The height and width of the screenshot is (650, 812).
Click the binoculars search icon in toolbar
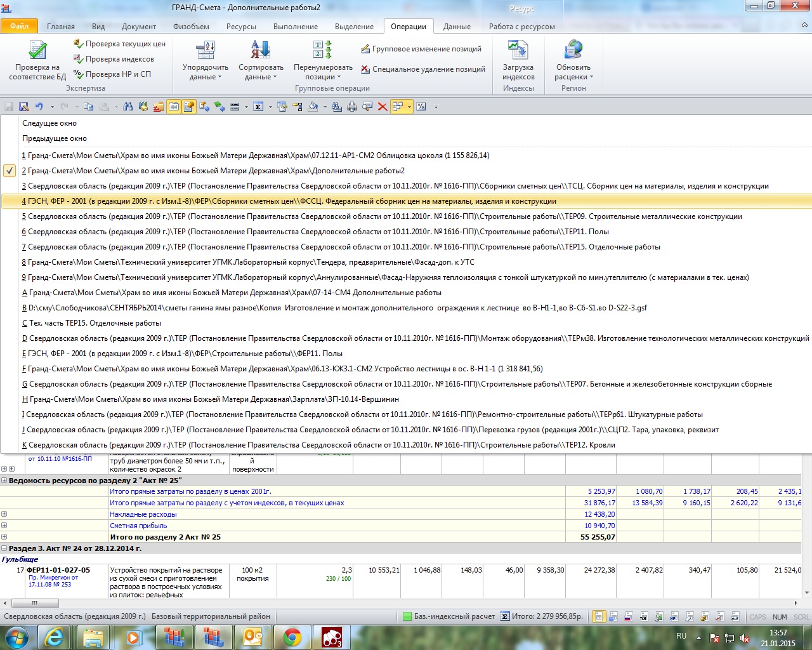pos(128,107)
